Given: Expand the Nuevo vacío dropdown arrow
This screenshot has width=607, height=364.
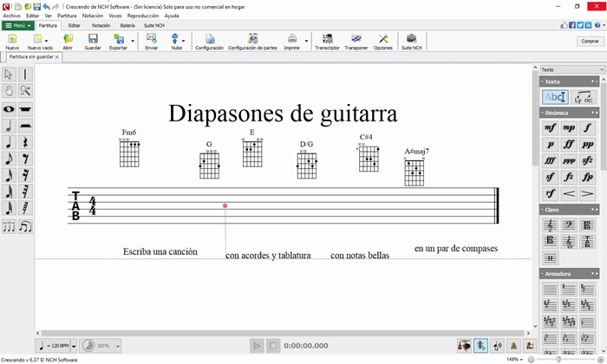Looking at the screenshot, I should 47,41.
